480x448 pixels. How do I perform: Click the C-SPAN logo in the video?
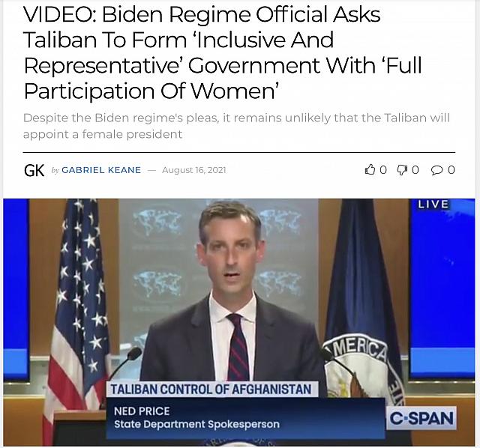tap(421, 418)
